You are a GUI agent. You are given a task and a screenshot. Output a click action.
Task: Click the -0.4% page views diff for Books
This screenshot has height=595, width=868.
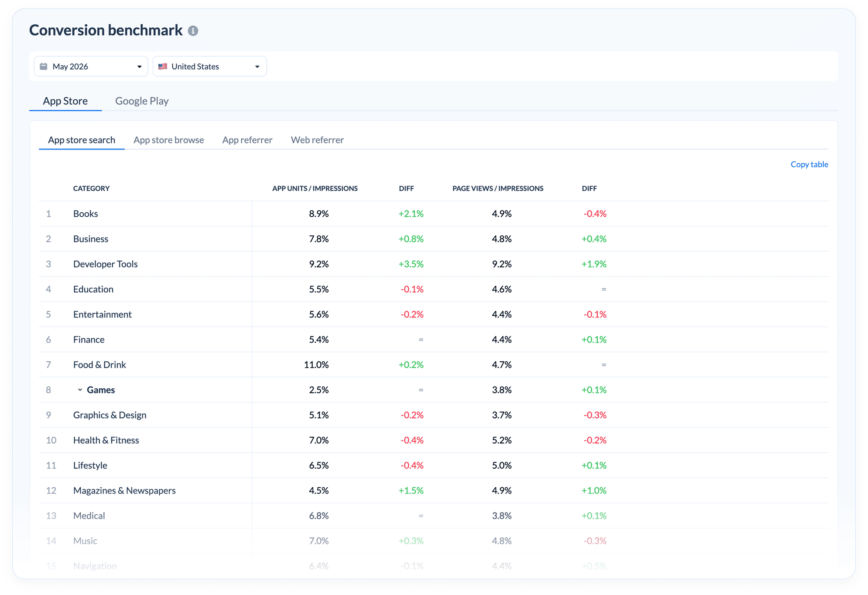tap(595, 214)
